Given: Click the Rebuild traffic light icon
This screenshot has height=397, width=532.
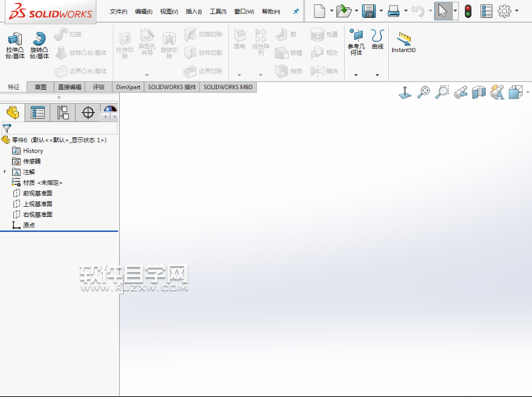Looking at the screenshot, I should 468,11.
